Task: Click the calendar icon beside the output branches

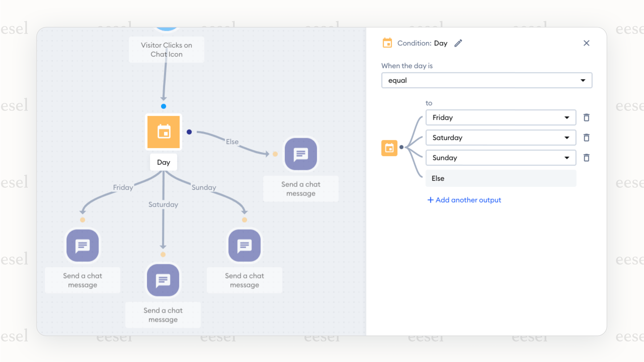Action: [x=389, y=147]
